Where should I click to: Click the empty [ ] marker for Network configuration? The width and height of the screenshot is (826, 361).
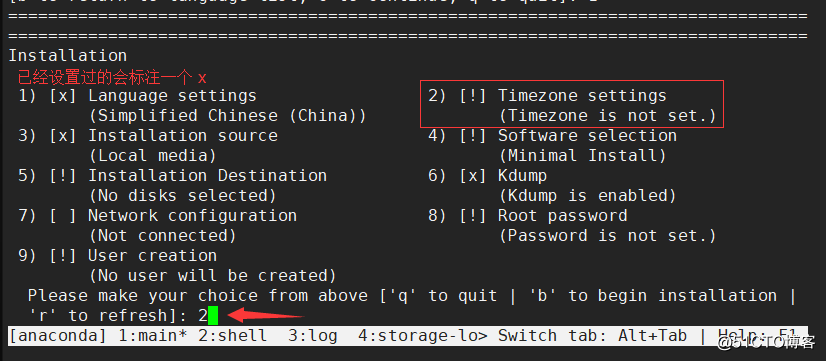pos(63,216)
